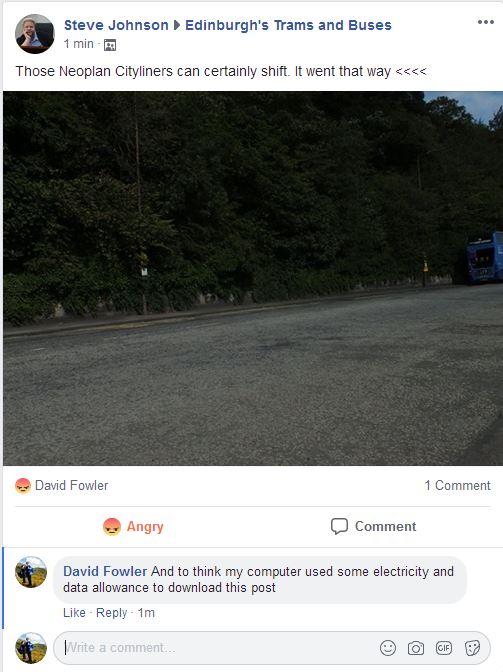
Task: Open the three-dot post options menu
Action: tap(485, 22)
